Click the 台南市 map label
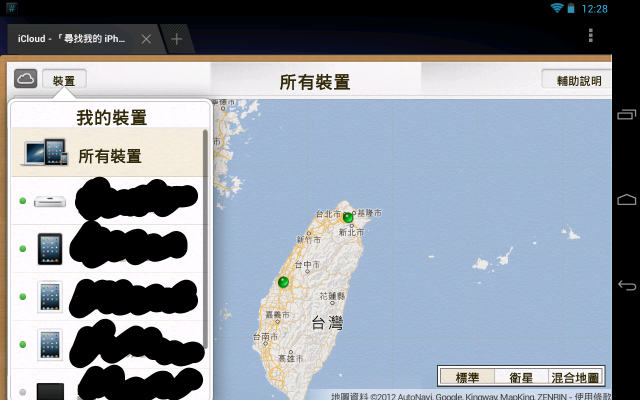 [265, 337]
